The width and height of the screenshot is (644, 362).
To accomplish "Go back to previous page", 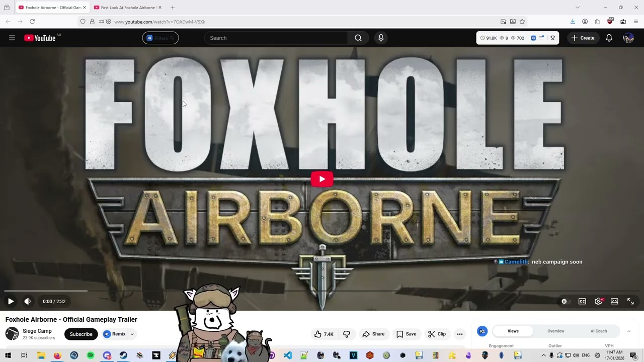I will coord(8,22).
